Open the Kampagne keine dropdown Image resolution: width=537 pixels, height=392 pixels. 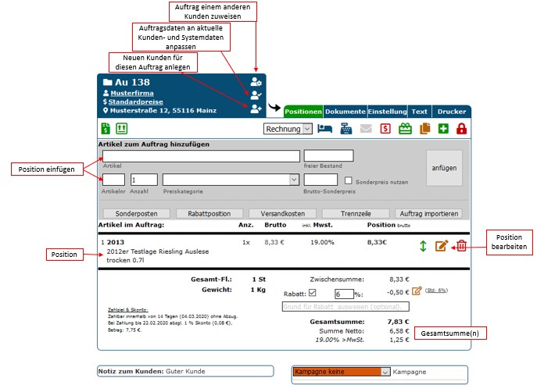(341, 372)
